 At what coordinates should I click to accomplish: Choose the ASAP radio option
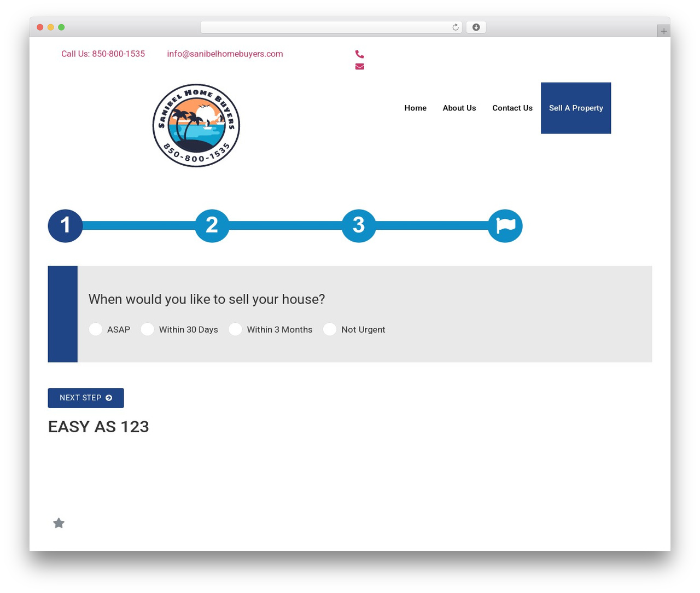click(96, 329)
